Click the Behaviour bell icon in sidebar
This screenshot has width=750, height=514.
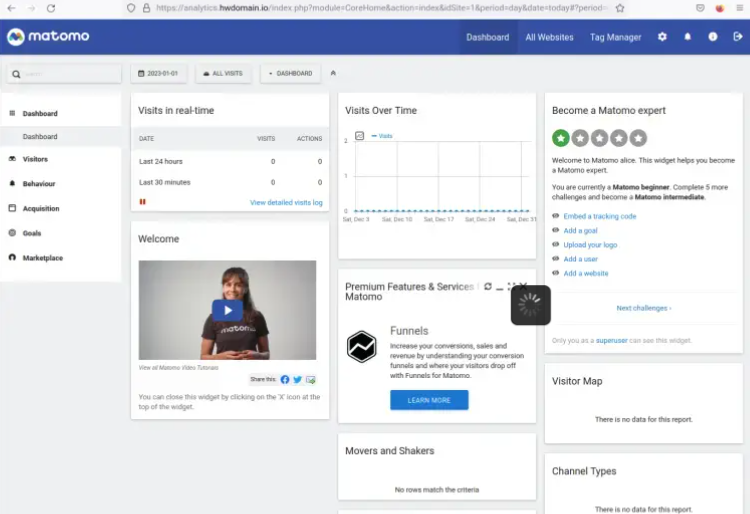coord(12,183)
